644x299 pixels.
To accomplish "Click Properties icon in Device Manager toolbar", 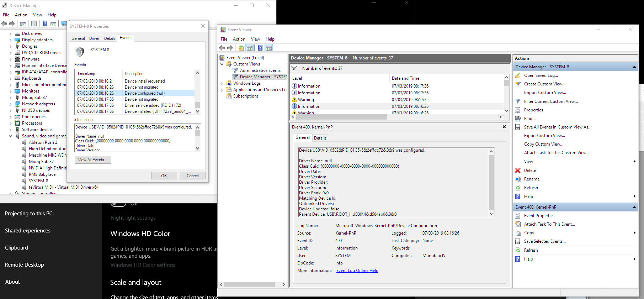I will [34, 24].
